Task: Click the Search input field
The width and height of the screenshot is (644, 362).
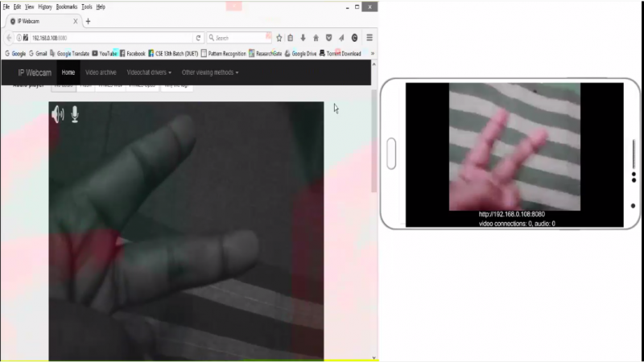Action: pyautogui.click(x=240, y=38)
